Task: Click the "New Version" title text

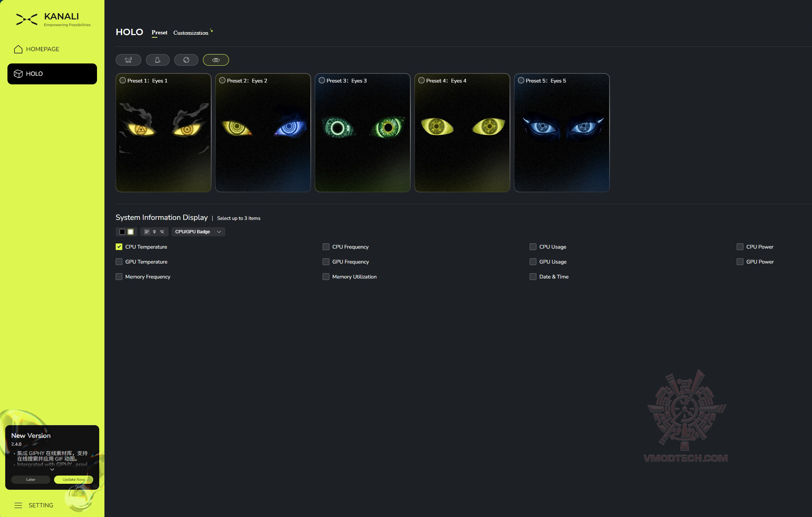Action: pos(31,436)
